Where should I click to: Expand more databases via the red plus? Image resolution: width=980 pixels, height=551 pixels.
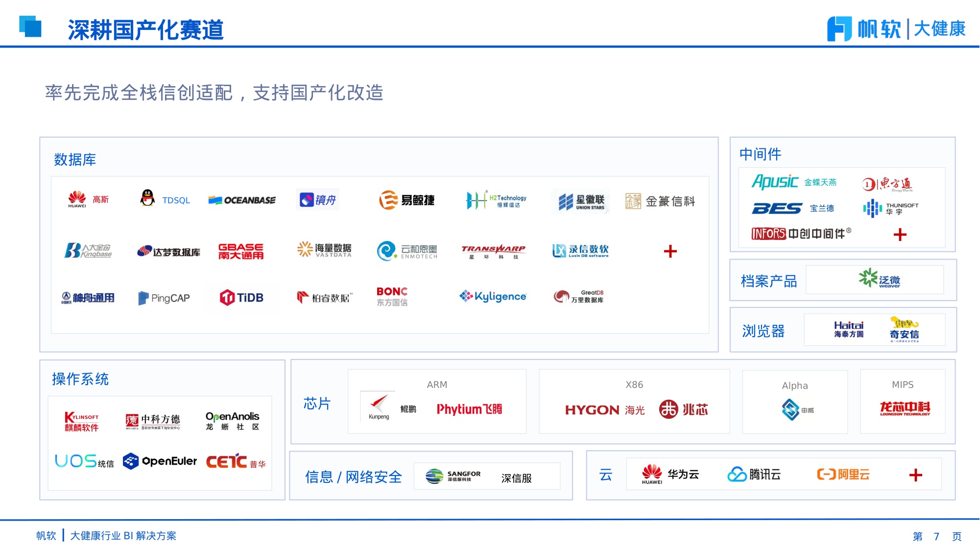670,251
